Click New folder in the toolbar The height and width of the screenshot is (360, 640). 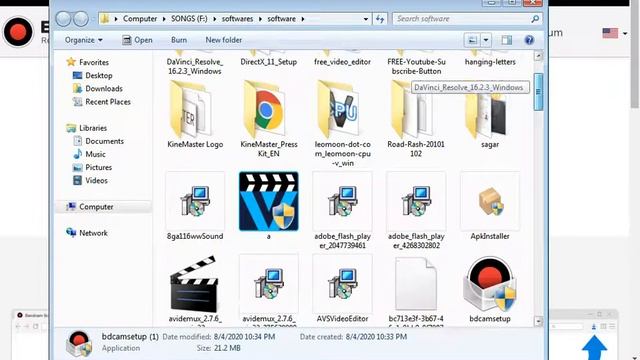(x=223, y=40)
